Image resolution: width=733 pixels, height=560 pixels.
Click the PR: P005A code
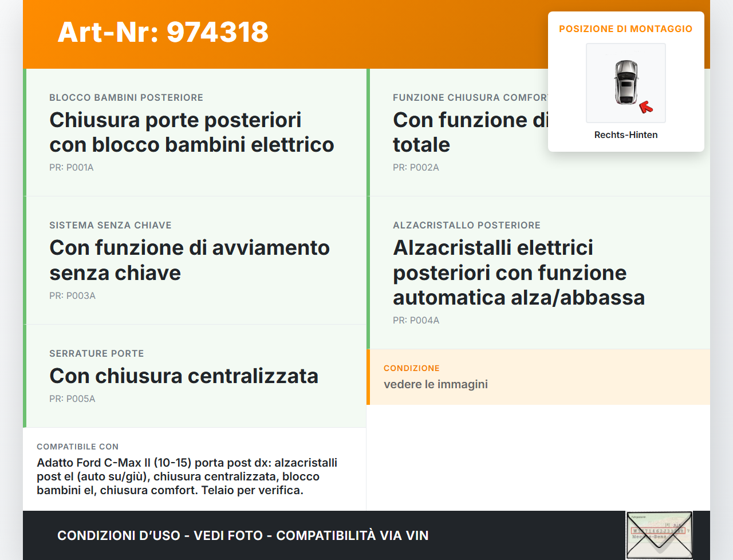(72, 399)
